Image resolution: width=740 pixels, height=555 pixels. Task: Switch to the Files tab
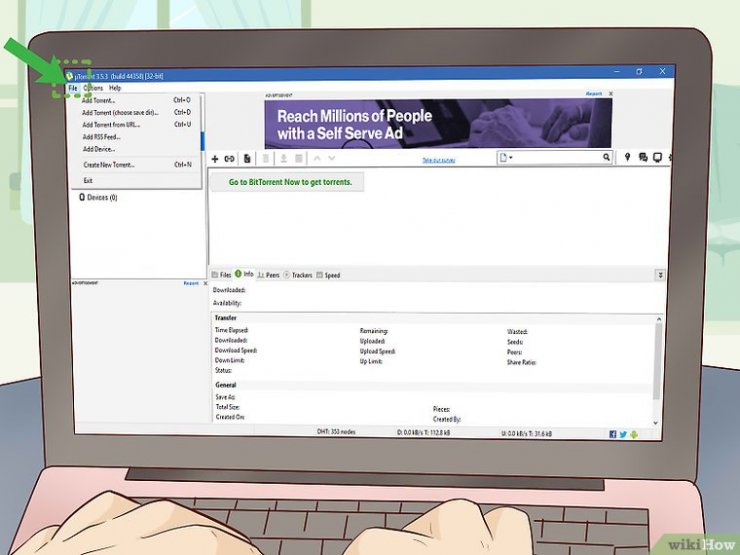[221, 275]
